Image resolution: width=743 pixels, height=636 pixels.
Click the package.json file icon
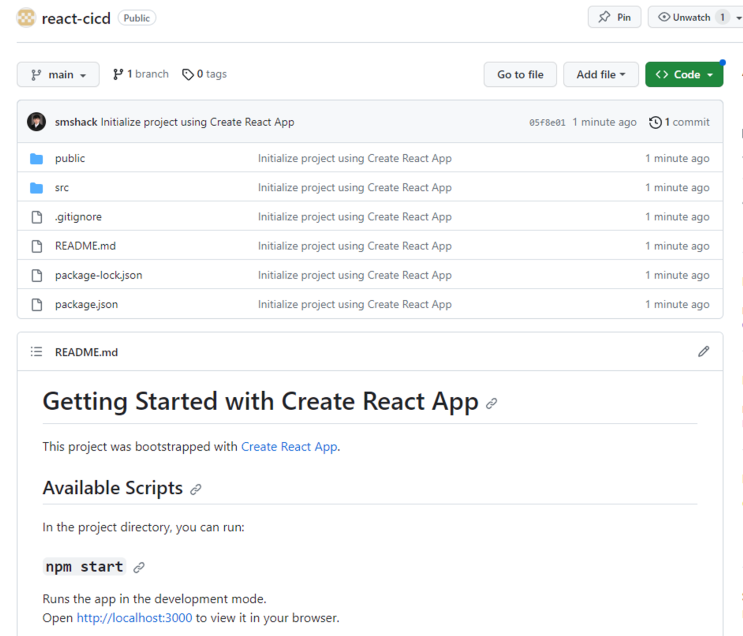pos(36,304)
